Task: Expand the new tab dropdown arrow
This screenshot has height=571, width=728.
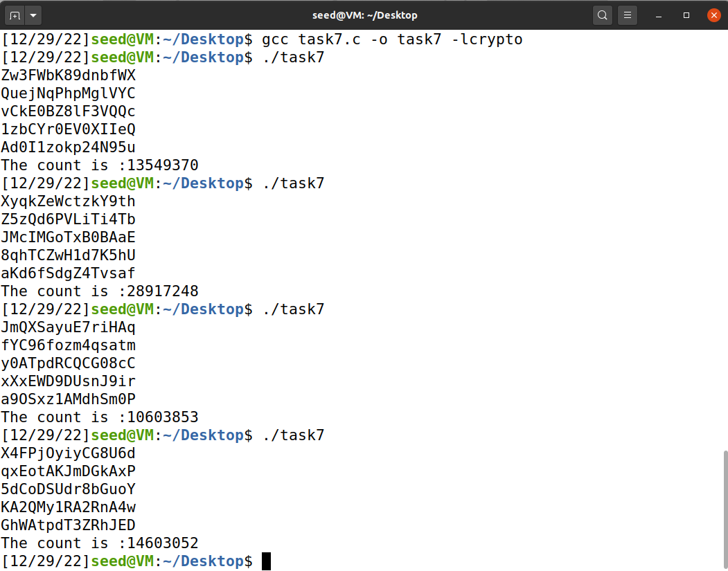Action: [x=33, y=15]
